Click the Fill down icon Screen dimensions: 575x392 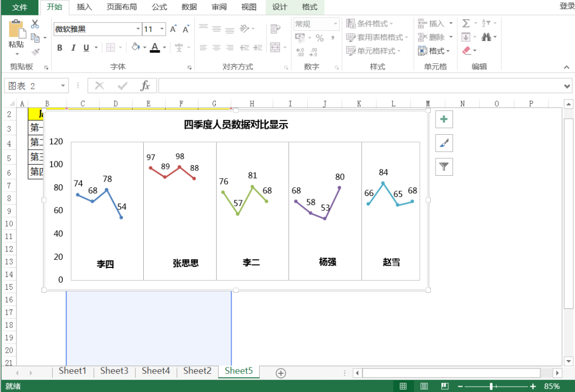pos(466,37)
